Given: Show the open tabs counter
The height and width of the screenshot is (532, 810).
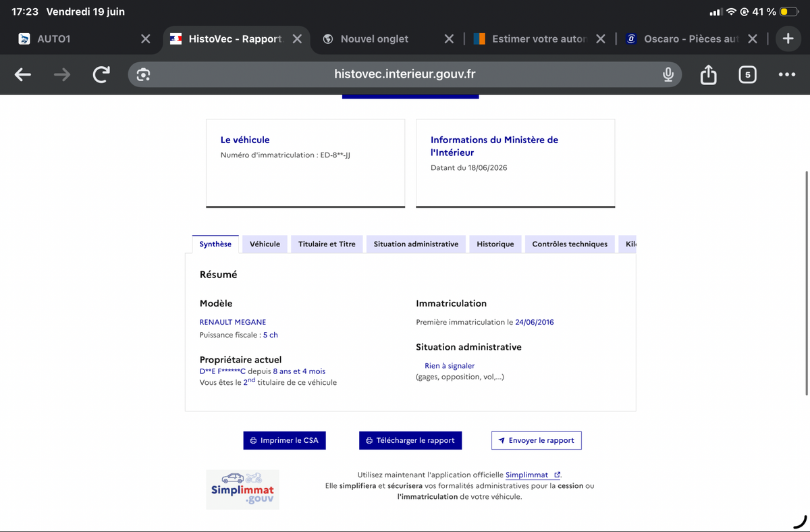Looking at the screenshot, I should [747, 74].
